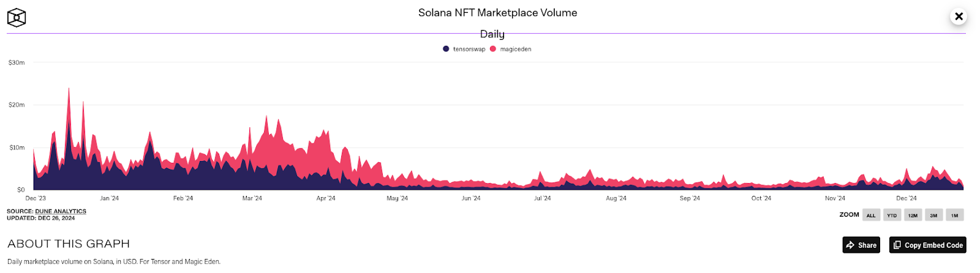This screenshot has height=273, width=980.
Task: Click the SOURCE: label text
Action: coord(20,211)
